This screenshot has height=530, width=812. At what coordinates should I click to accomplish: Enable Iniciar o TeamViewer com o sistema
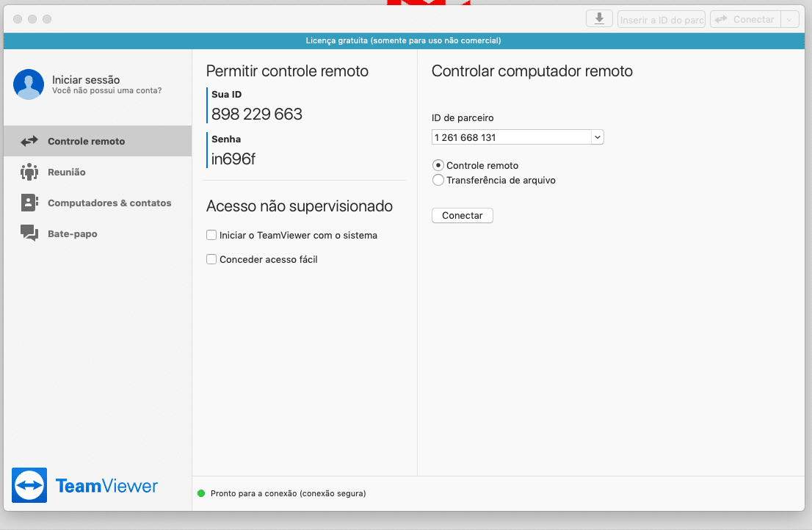(x=211, y=235)
